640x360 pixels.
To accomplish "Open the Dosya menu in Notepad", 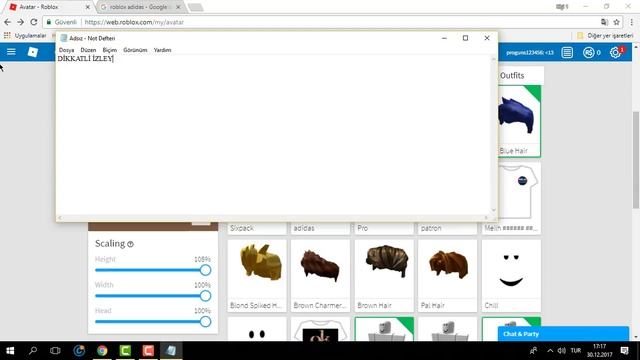I will coord(66,50).
